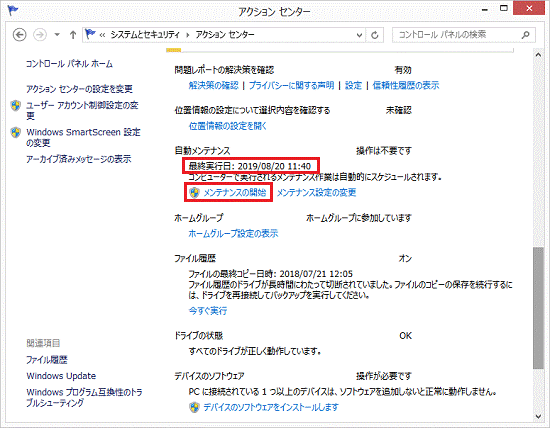Image resolution: width=550 pixels, height=428 pixels.
Task: Click 解決策の確認 link
Action: [x=213, y=85]
